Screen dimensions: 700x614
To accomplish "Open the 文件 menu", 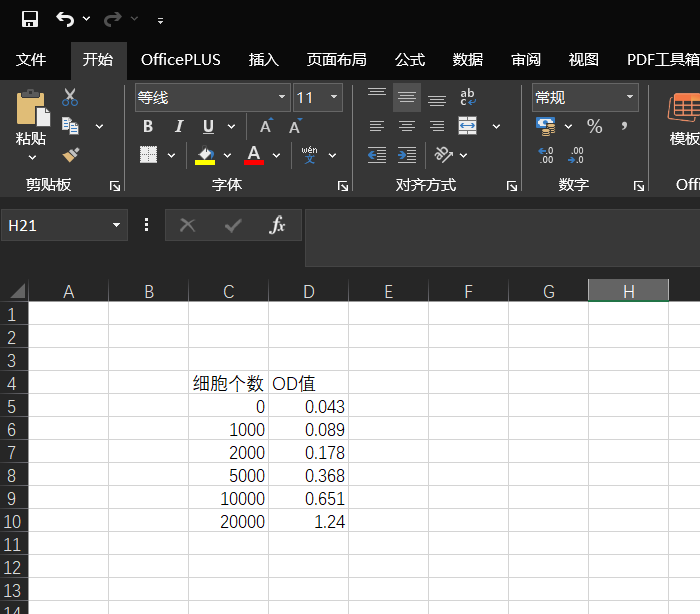I will tap(31, 60).
